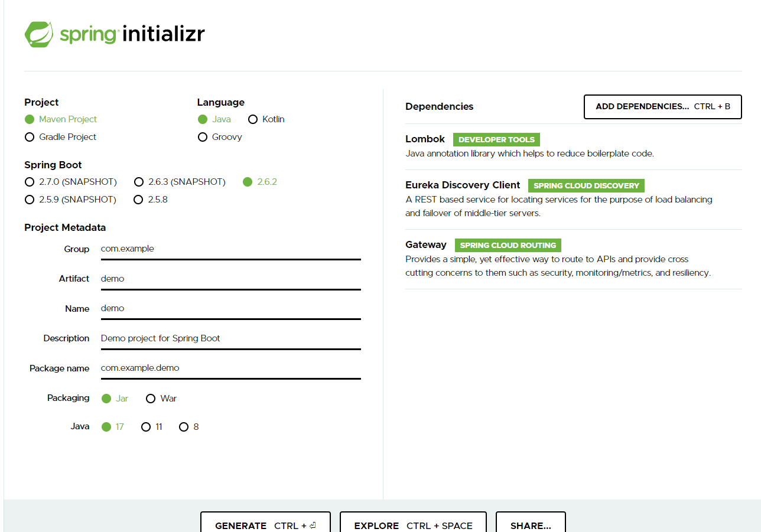Select Maven Project radio button
This screenshot has width=761, height=532.
tap(60, 119)
